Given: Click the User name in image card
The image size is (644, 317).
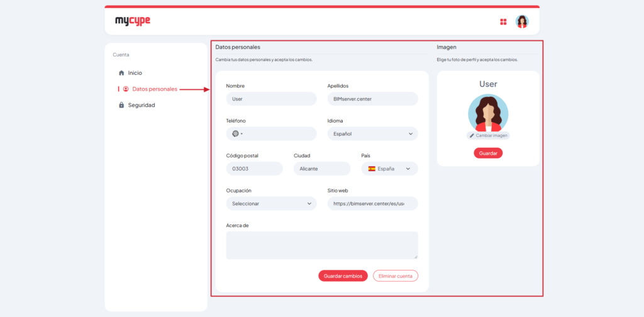Looking at the screenshot, I should 488,84.
